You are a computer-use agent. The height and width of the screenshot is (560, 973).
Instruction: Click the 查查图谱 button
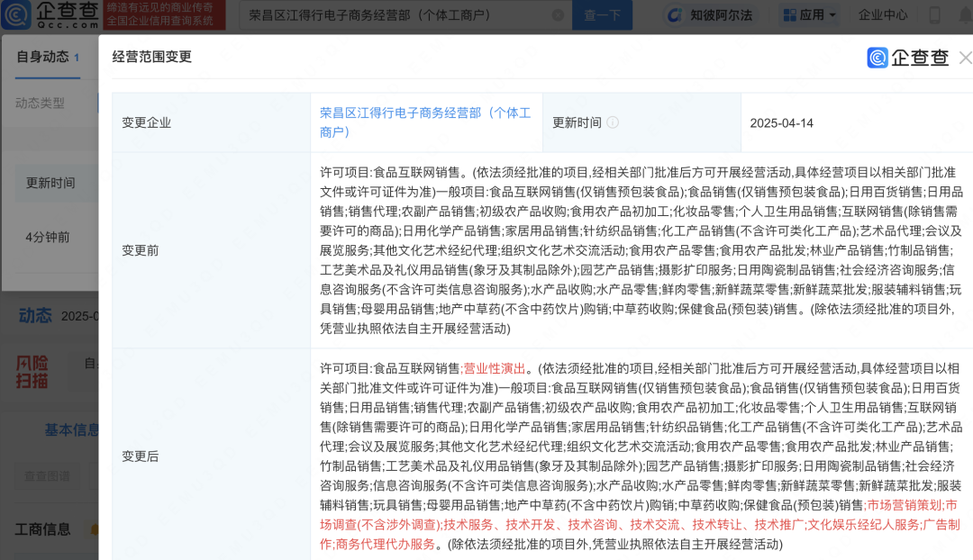[47, 476]
